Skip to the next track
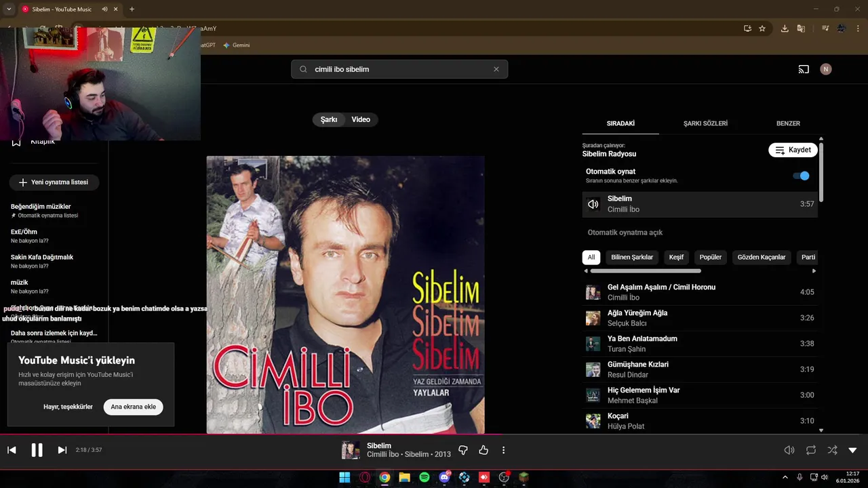Image resolution: width=868 pixels, height=488 pixels. point(62,450)
